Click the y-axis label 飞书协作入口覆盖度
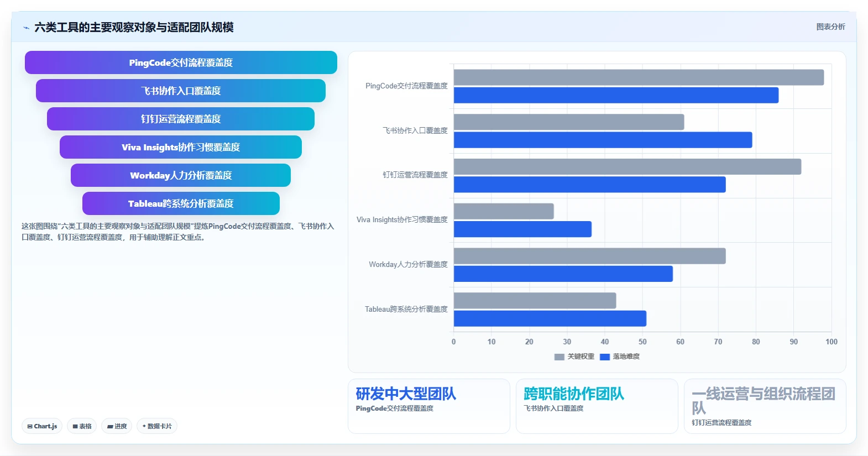Image resolution: width=868 pixels, height=456 pixels. click(x=415, y=130)
